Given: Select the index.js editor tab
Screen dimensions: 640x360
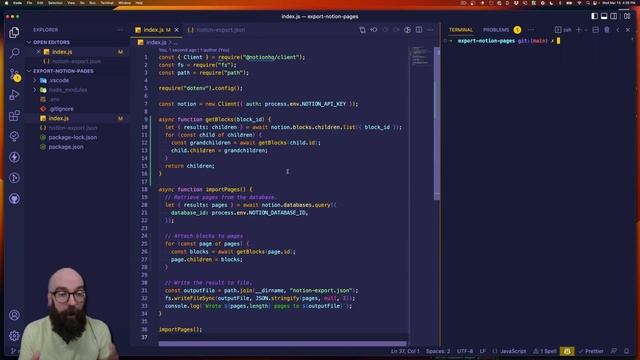Looking at the screenshot, I should 153,30.
